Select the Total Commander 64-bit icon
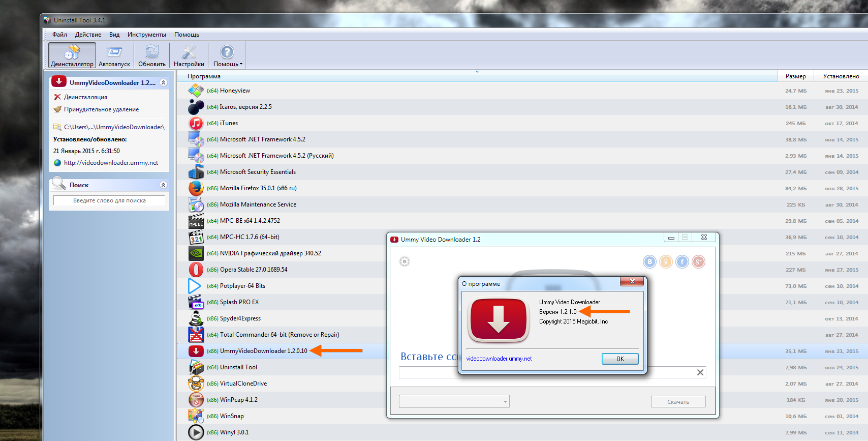This screenshot has width=868, height=441. pyautogui.click(x=196, y=335)
